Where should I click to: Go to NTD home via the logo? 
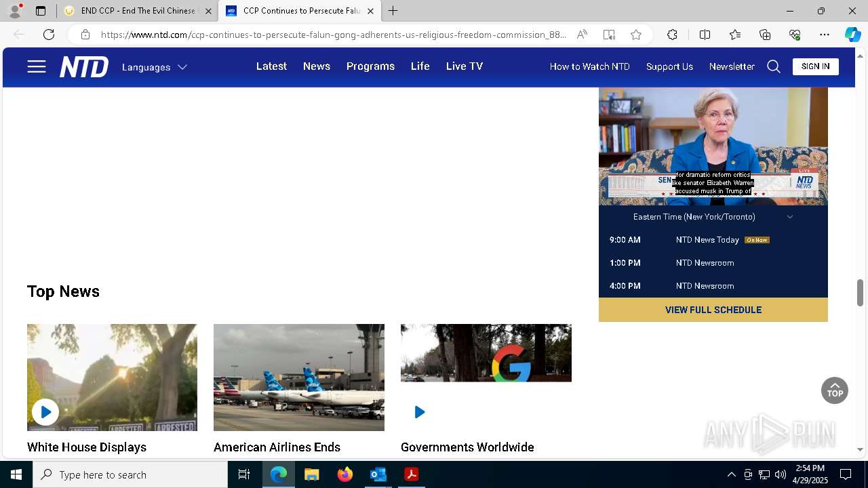[x=84, y=66]
